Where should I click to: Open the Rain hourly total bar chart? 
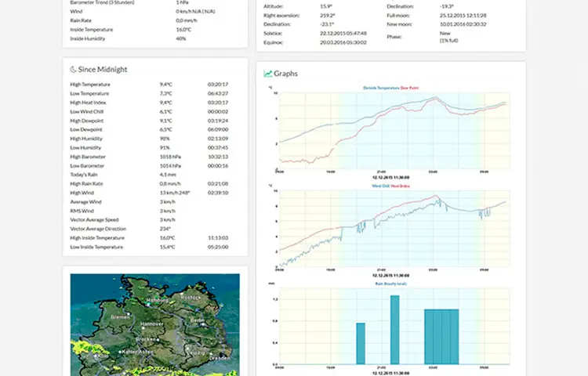click(x=390, y=328)
